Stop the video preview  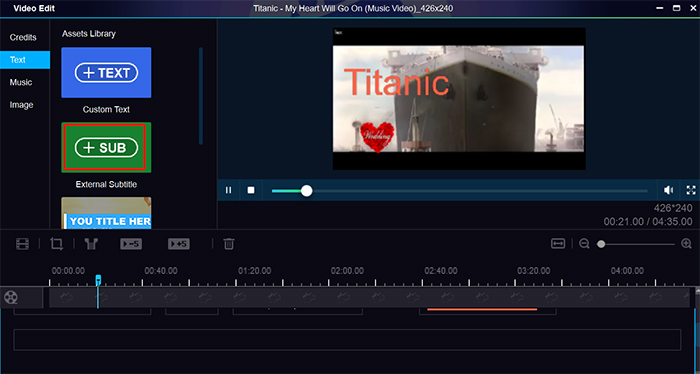[251, 191]
